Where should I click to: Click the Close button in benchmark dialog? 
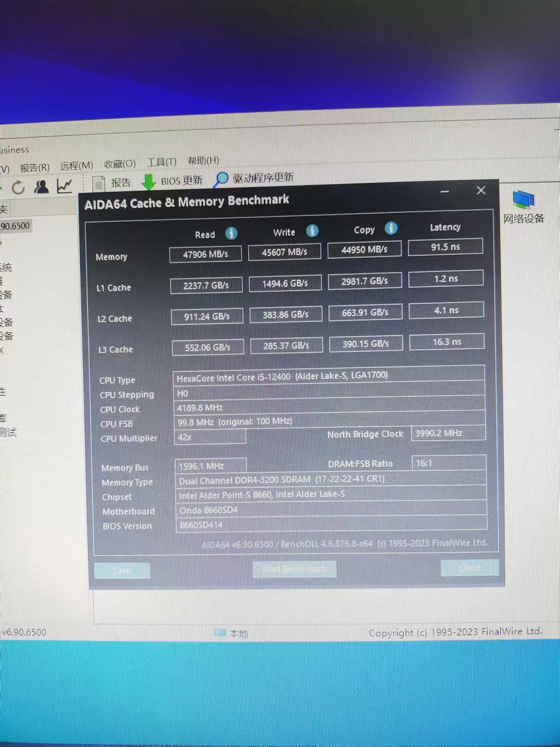469,567
